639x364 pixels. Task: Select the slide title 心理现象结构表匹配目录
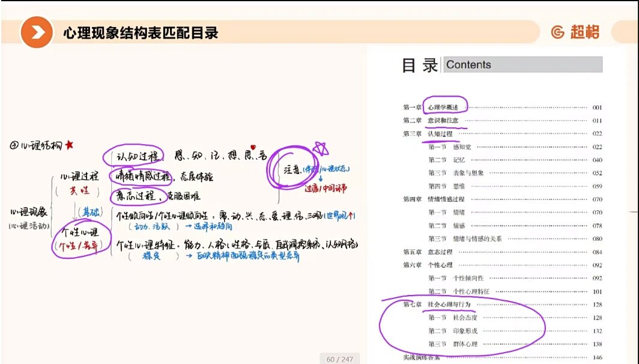pyautogui.click(x=141, y=33)
